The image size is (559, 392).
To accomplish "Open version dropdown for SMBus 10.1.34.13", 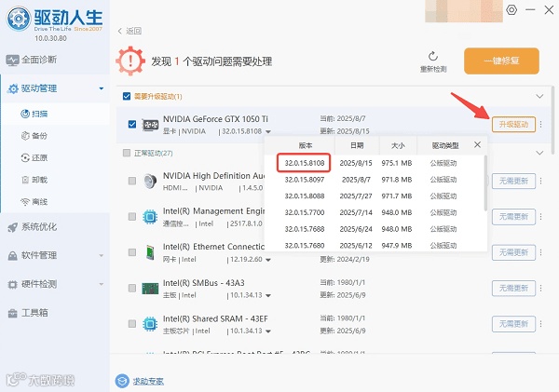I will pyautogui.click(x=268, y=295).
